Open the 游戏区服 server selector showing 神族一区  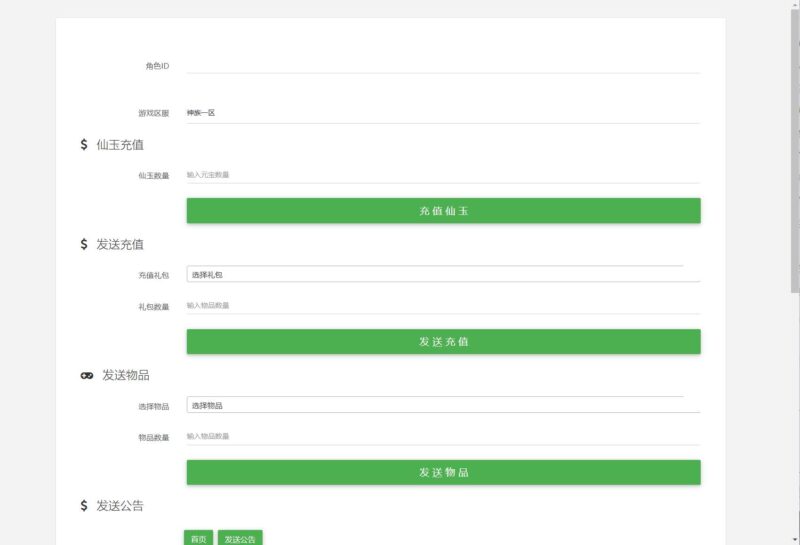coord(442,113)
